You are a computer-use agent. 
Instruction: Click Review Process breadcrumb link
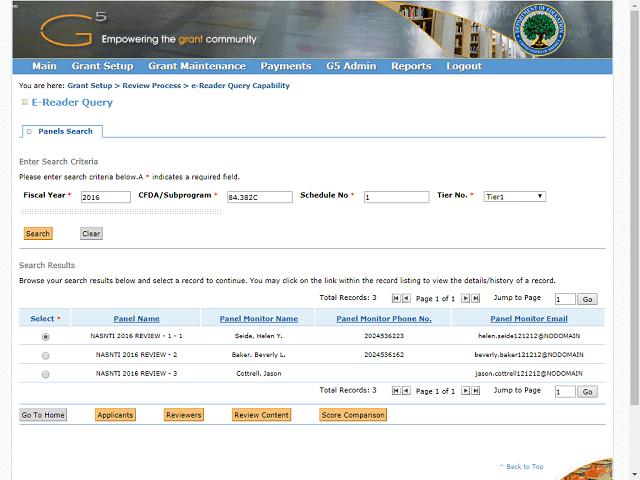tap(151, 86)
